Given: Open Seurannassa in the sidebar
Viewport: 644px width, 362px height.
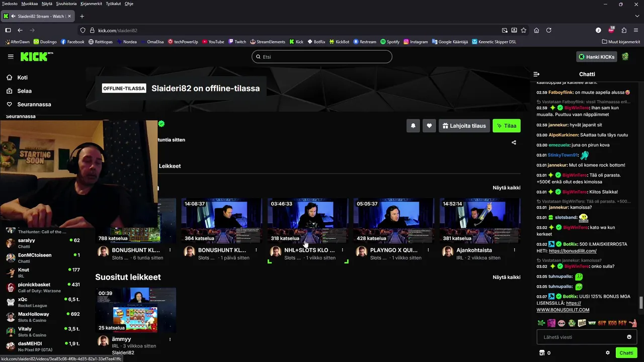Looking at the screenshot, I should point(34,104).
